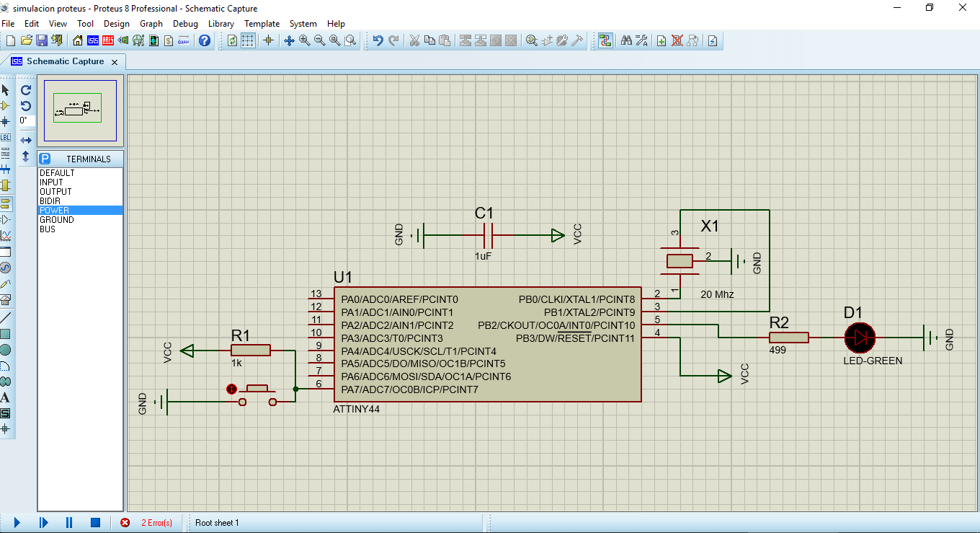Pick the 2D text tool A icon

5,397
